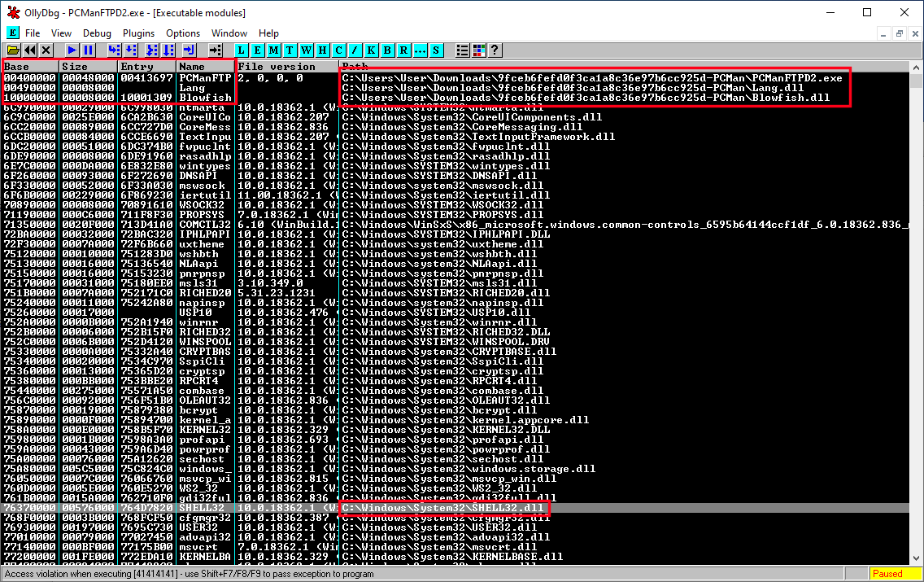Select the Blowfish.dll path entry
This screenshot has height=582, width=924.
point(586,98)
